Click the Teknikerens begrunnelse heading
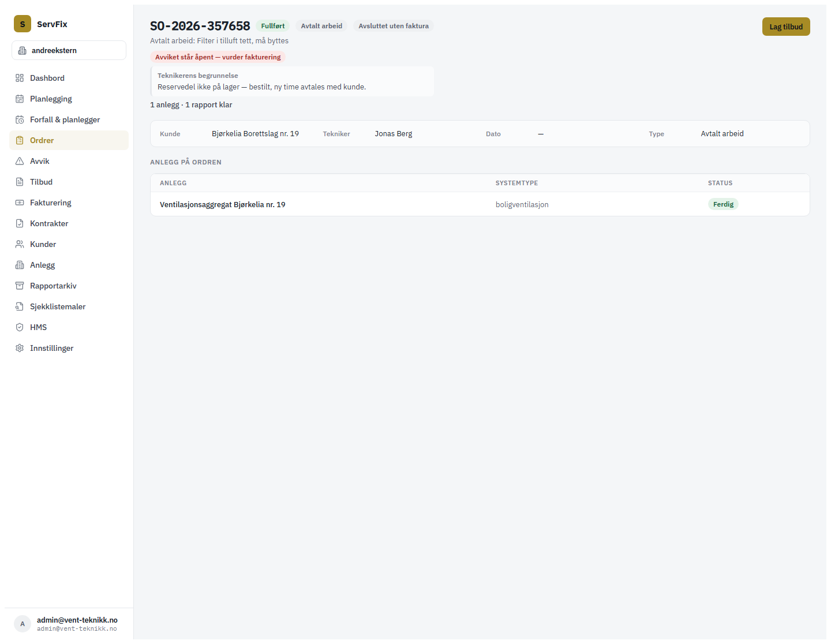 (198, 76)
